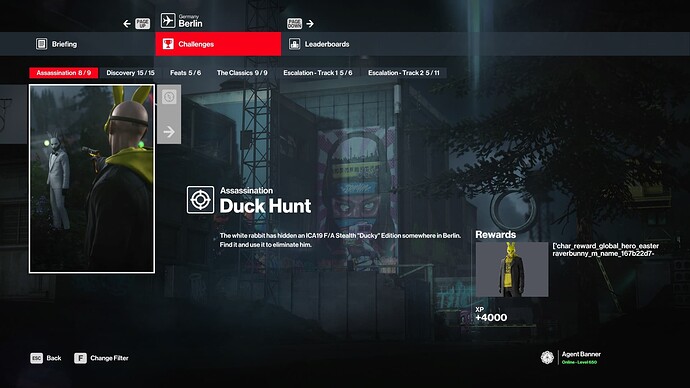This screenshot has width=690, height=388.
Task: Click the +4000 XP value
Action: (x=491, y=317)
